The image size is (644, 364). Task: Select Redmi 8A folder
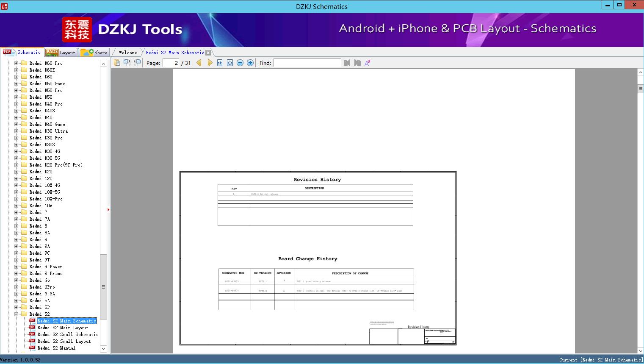39,233
